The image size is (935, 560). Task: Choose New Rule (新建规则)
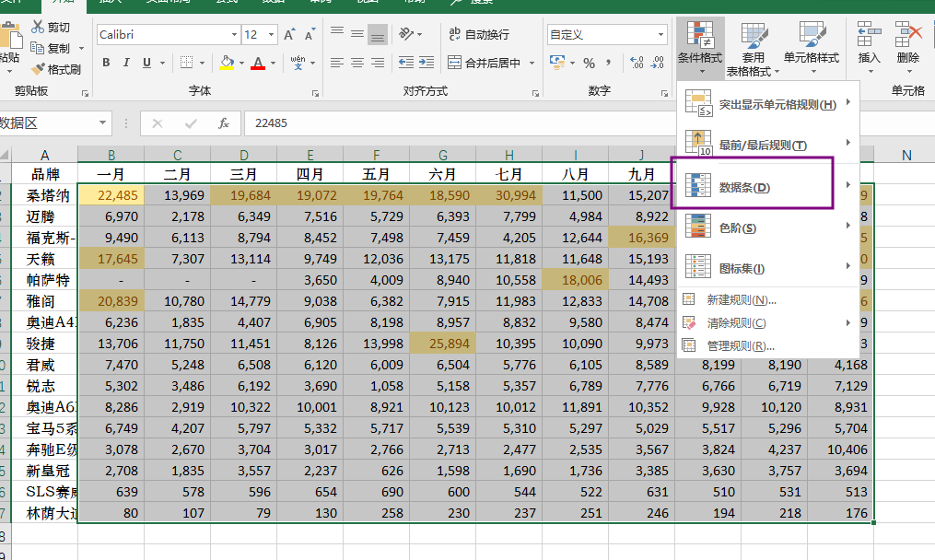point(768,299)
